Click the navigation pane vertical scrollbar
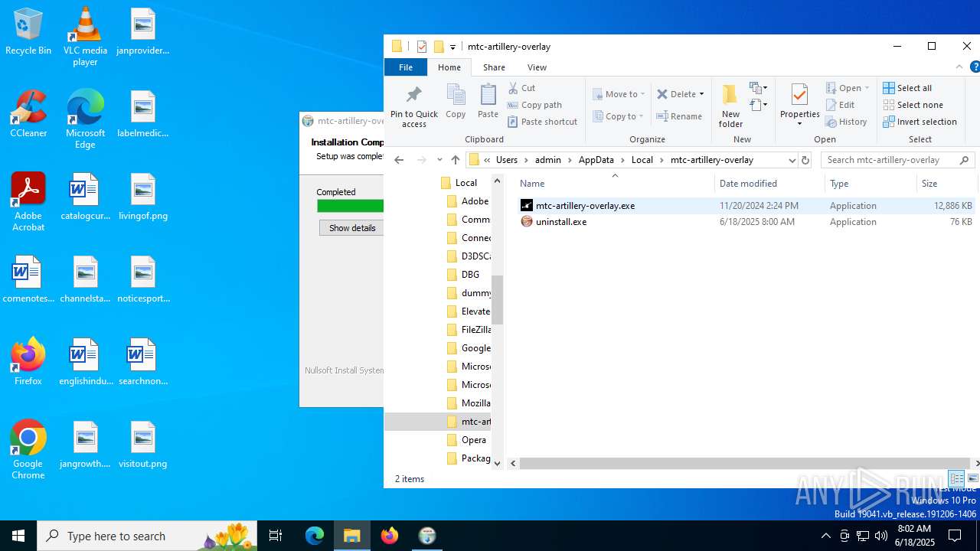980x551 pixels. tap(497, 300)
